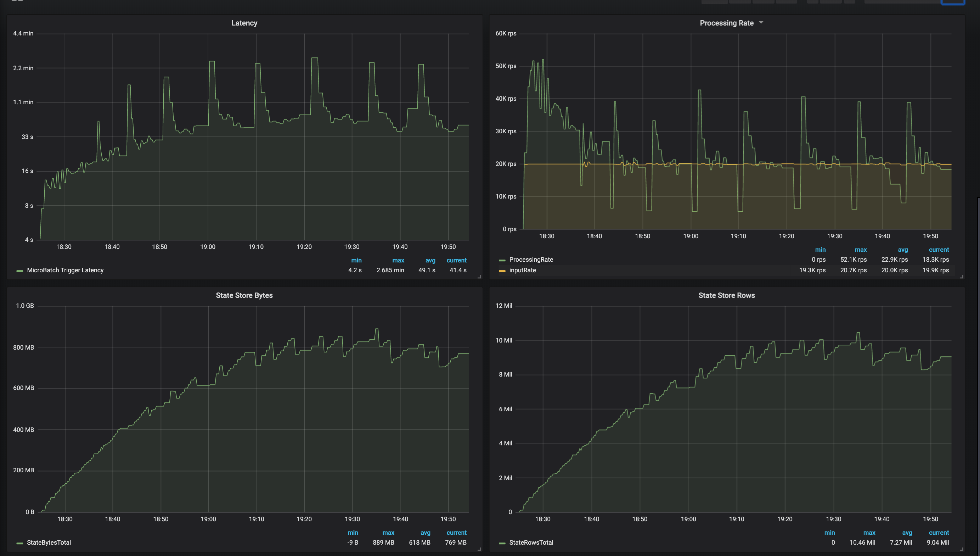The height and width of the screenshot is (556, 980).
Task: Sort State Store Rows legend by max
Action: (869, 532)
